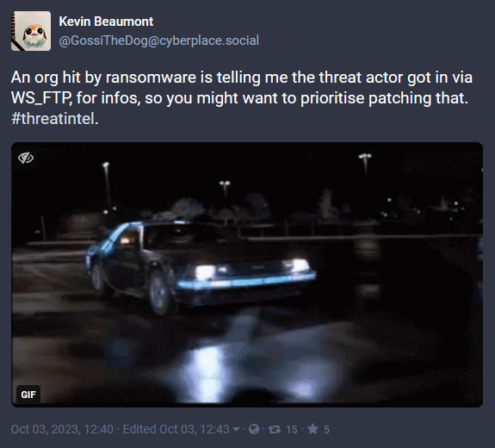Open the edit history dropdown caret
This screenshot has height=448, width=495.
pyautogui.click(x=236, y=429)
